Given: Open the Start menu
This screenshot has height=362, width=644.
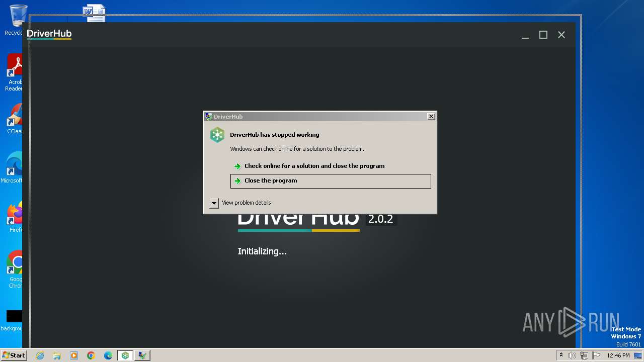Looking at the screenshot, I should [14, 355].
